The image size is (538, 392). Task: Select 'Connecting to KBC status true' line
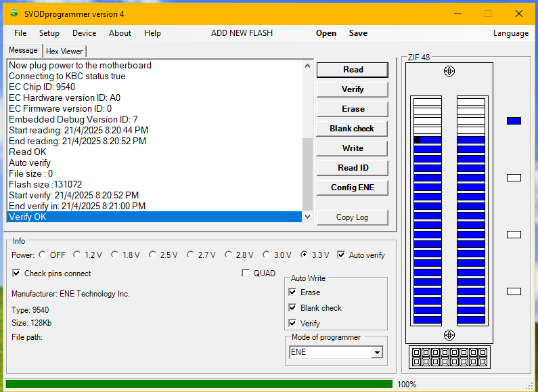pos(154,76)
